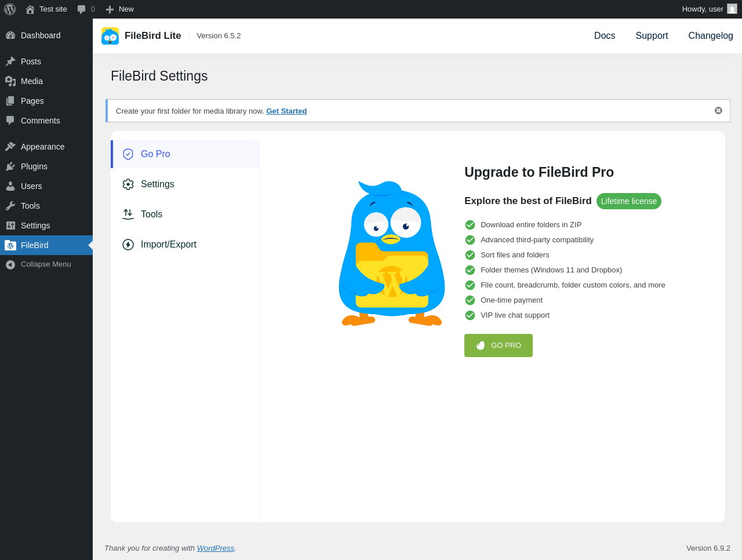Open the comments bubble in admin bar
The width and height of the screenshot is (742, 560).
click(x=82, y=9)
